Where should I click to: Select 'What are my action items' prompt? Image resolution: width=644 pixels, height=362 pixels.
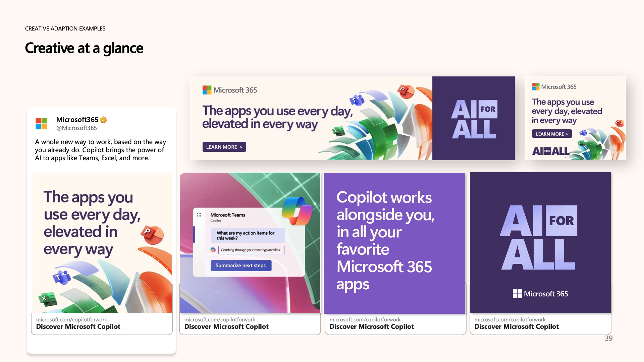point(247,236)
